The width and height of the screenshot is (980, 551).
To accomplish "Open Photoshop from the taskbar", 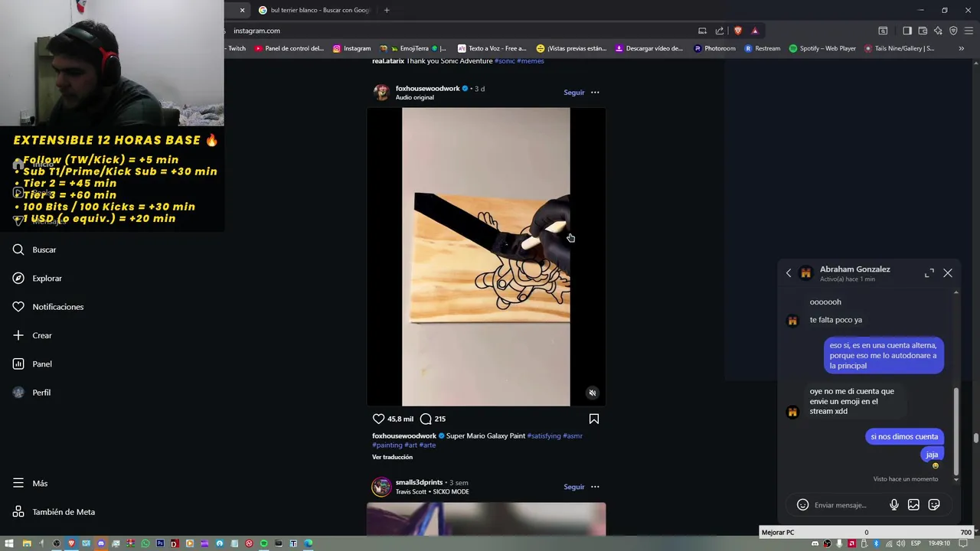I will pos(160,543).
